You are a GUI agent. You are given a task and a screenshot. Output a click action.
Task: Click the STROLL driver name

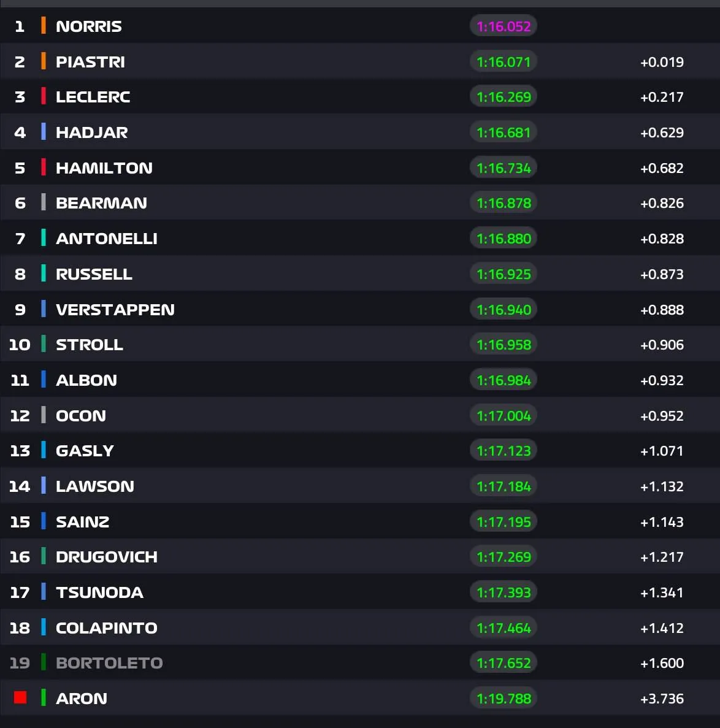[89, 345]
